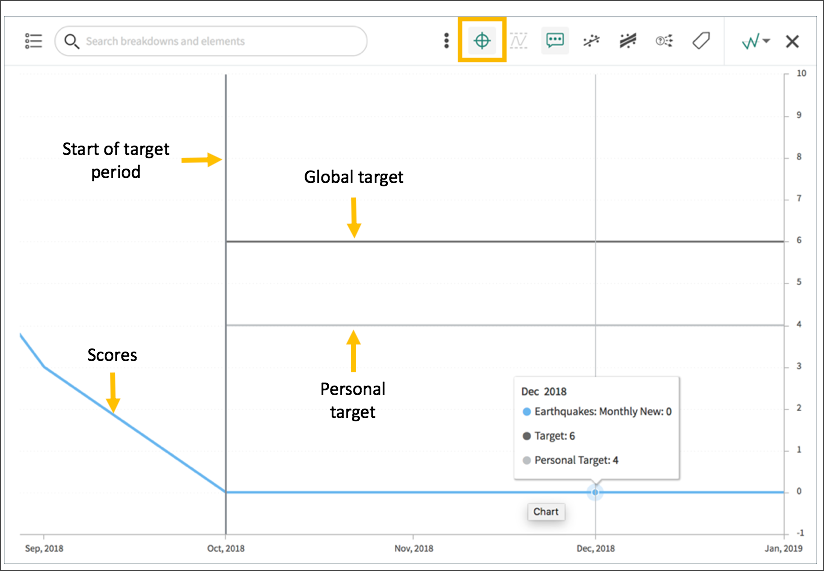
Task: Toggle the targets crosshair icon
Action: coord(482,41)
